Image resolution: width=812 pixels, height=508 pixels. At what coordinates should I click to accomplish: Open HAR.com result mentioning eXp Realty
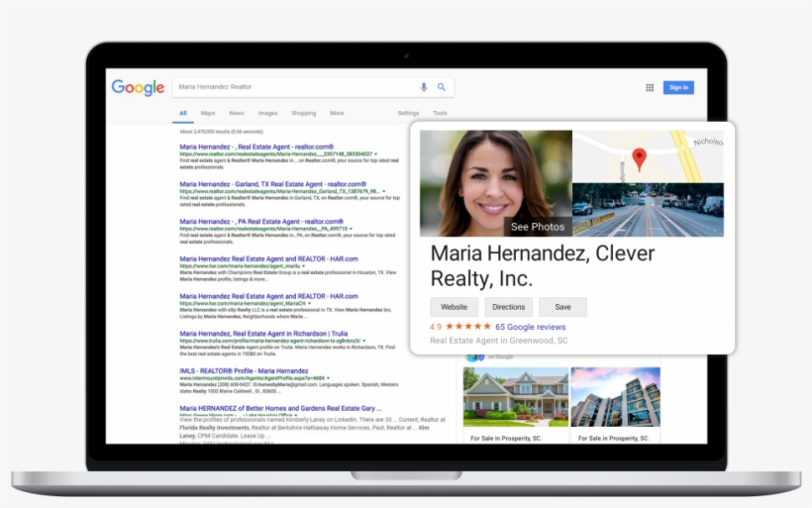[x=268, y=296]
